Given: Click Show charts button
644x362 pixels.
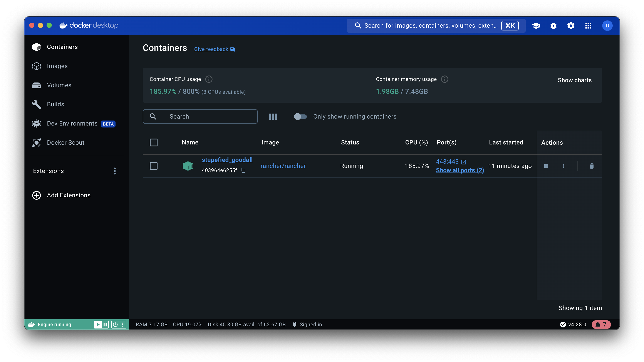Looking at the screenshot, I should [x=575, y=80].
